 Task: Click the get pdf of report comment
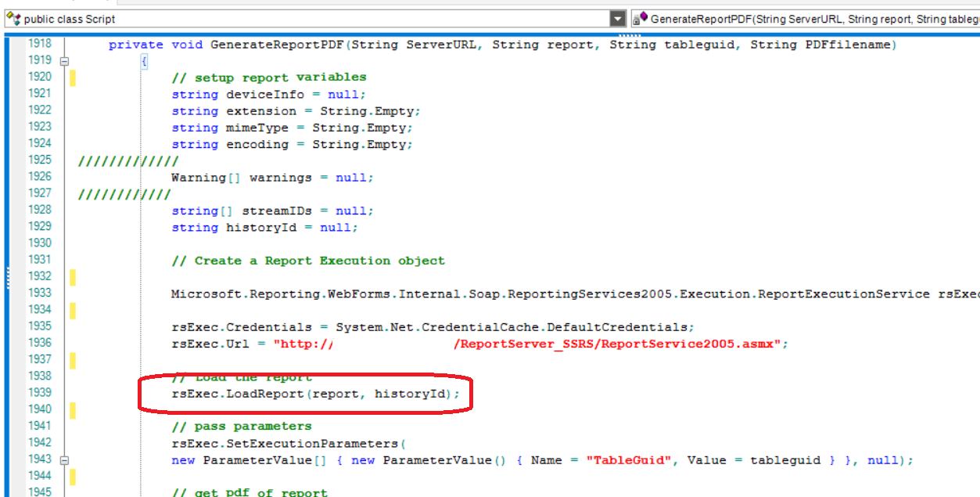coord(249,492)
